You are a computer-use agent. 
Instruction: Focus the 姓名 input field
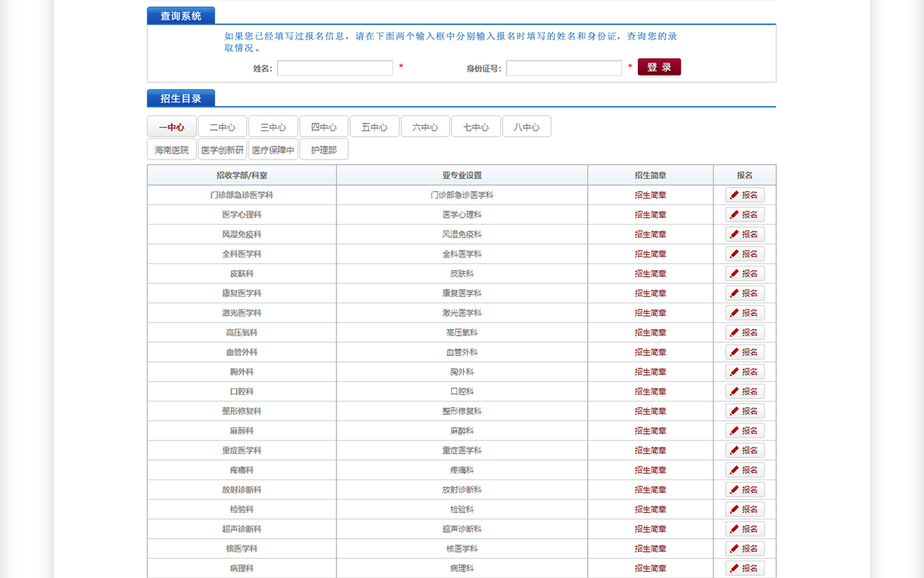point(335,68)
